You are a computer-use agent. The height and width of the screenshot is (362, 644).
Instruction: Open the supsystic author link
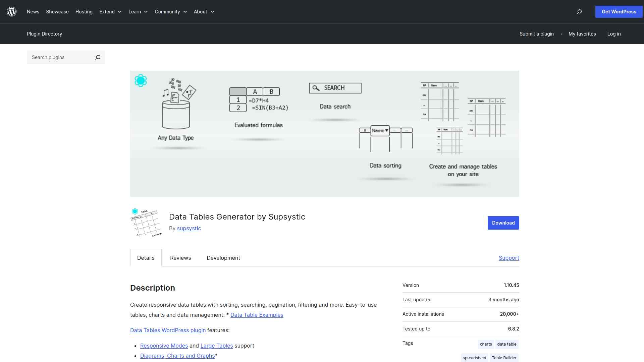coord(189,228)
